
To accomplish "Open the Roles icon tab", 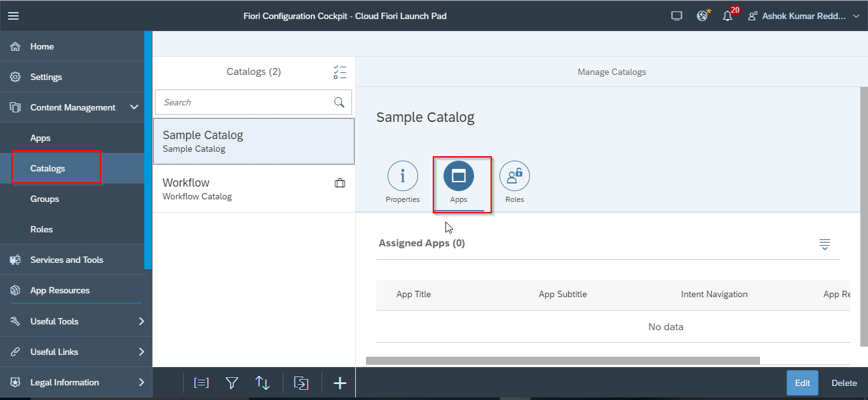I will (514, 177).
